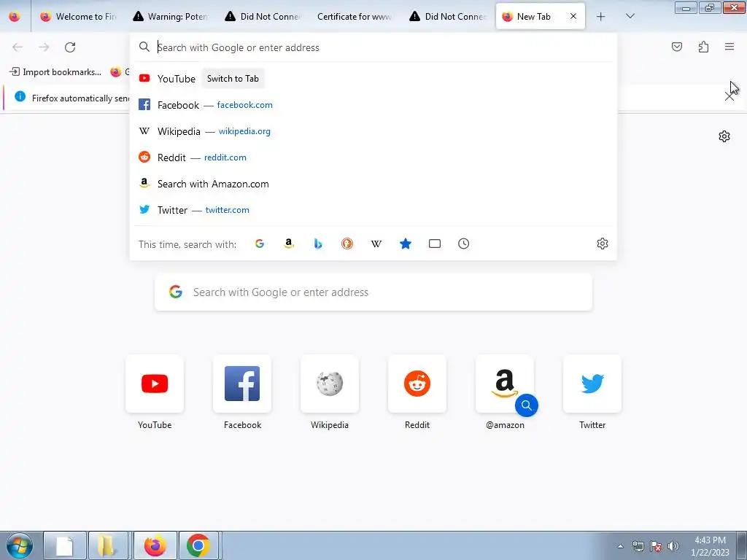Focus the address bar search field
This screenshot has height=560, width=747.
click(373, 47)
